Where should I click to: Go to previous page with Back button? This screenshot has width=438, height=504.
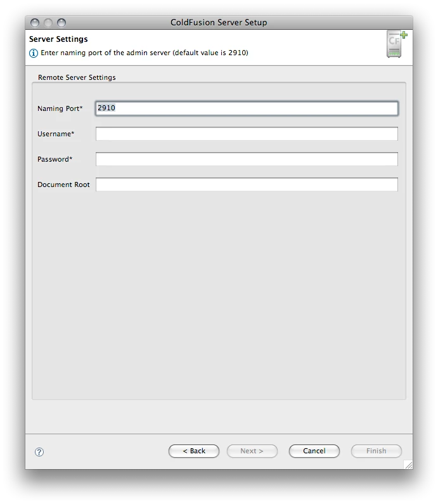point(194,451)
